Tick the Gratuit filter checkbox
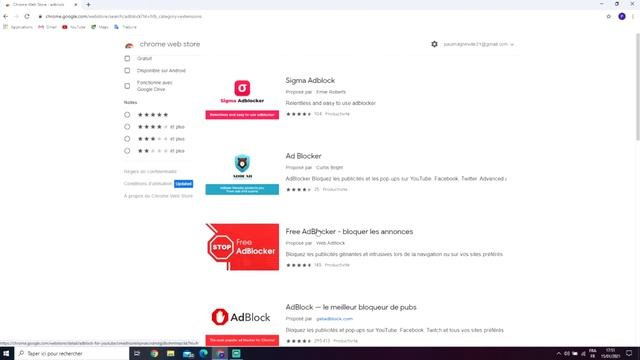The image size is (640, 360). click(127, 58)
